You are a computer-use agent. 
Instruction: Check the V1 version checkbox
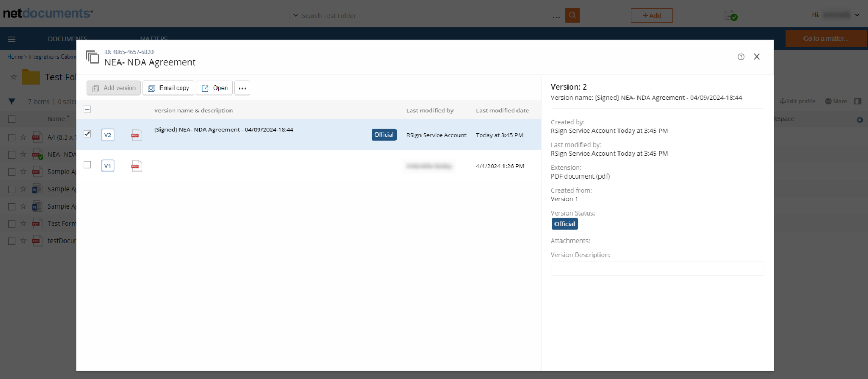87,165
